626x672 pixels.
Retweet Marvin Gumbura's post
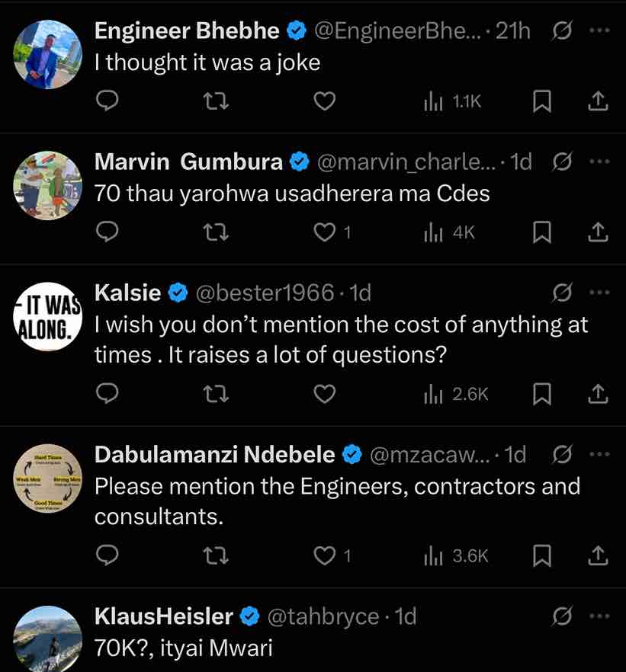(x=218, y=232)
